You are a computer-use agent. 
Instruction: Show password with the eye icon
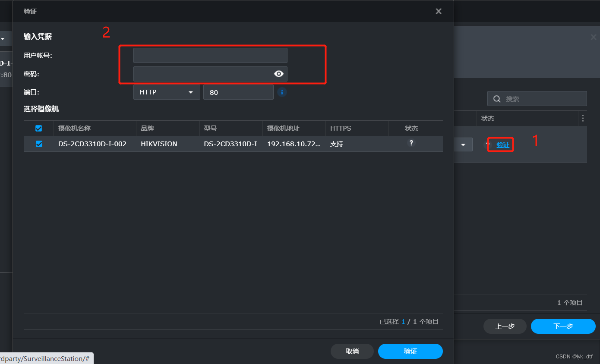click(279, 74)
